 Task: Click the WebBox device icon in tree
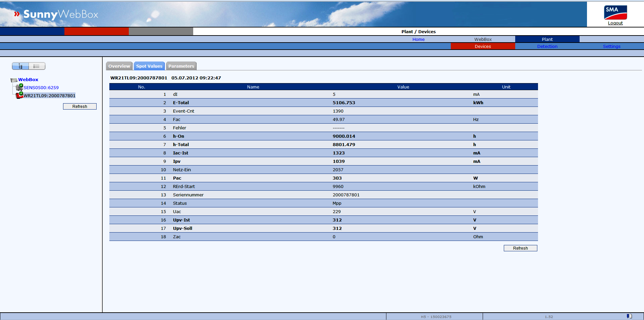coord(14,80)
